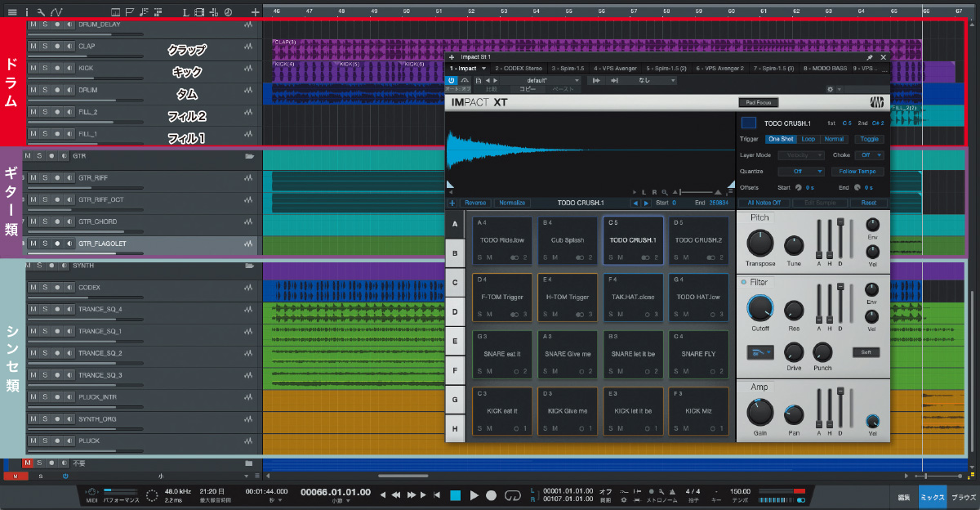Click the Normalize button

[511, 203]
